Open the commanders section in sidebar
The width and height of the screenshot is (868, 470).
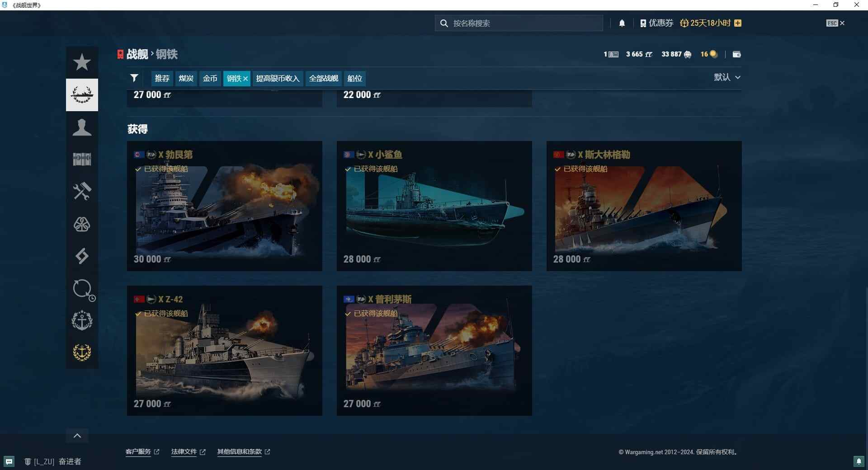pyautogui.click(x=82, y=127)
